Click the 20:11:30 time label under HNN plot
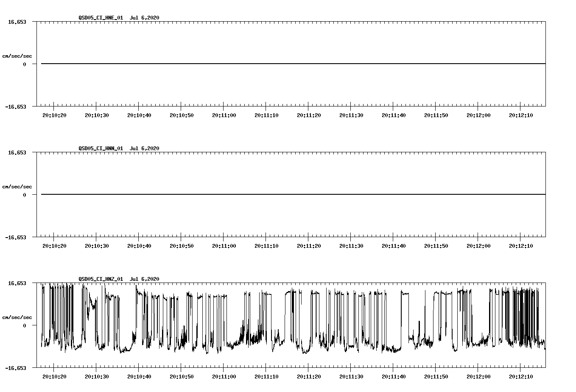This screenshot has height=392, width=576. 351,246
